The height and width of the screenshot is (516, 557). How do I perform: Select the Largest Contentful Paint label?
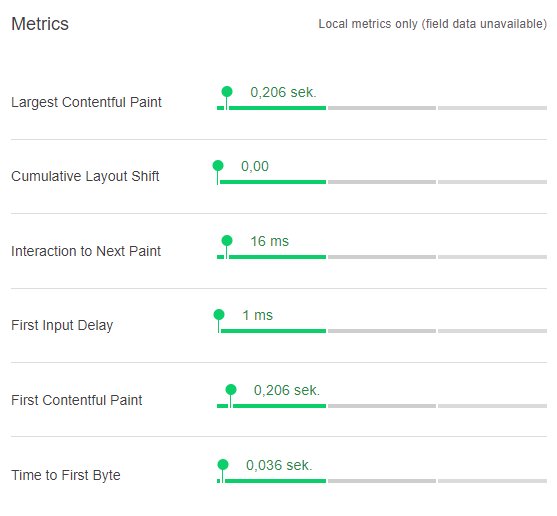coord(86,102)
